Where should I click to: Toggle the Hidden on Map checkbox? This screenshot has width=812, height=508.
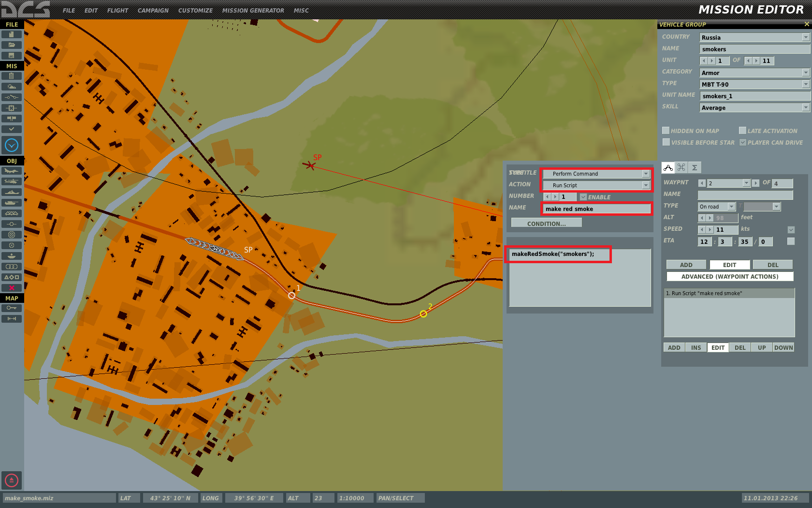click(666, 131)
